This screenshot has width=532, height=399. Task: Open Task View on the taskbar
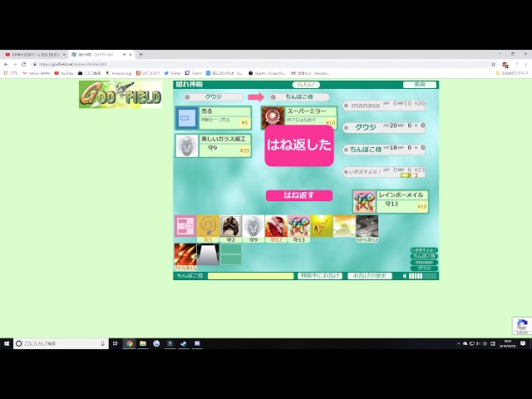pos(116,343)
